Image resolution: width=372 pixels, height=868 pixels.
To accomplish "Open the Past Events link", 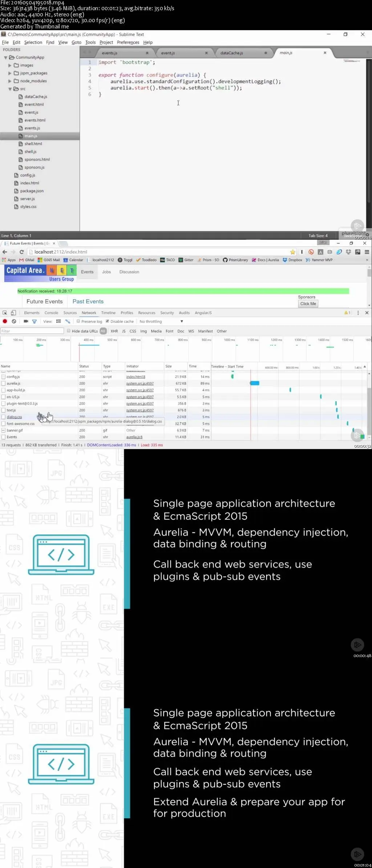I will 88,301.
